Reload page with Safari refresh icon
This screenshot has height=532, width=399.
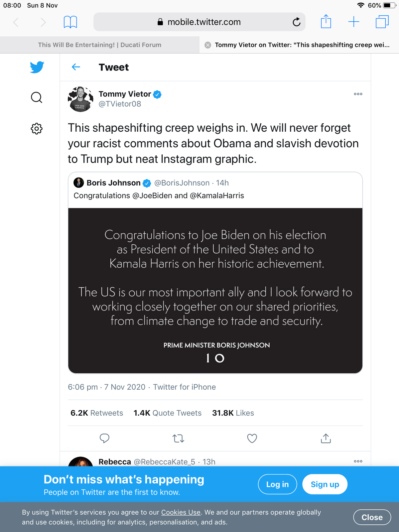[296, 22]
